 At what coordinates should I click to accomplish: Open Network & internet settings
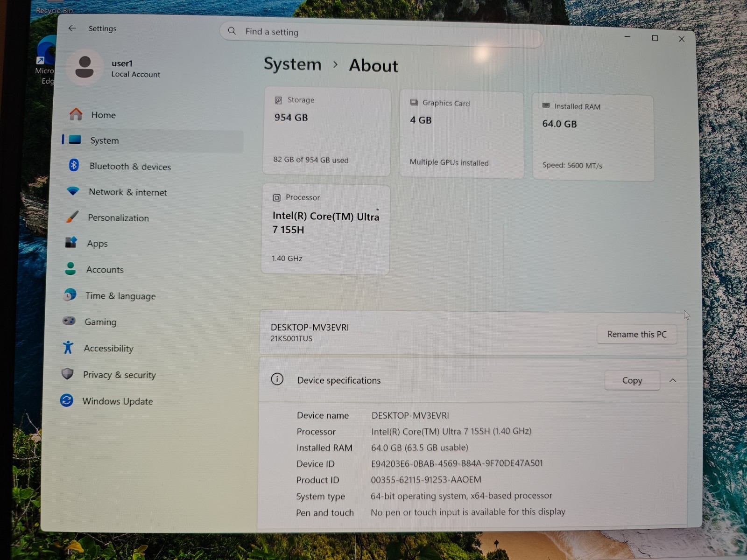tap(151, 192)
